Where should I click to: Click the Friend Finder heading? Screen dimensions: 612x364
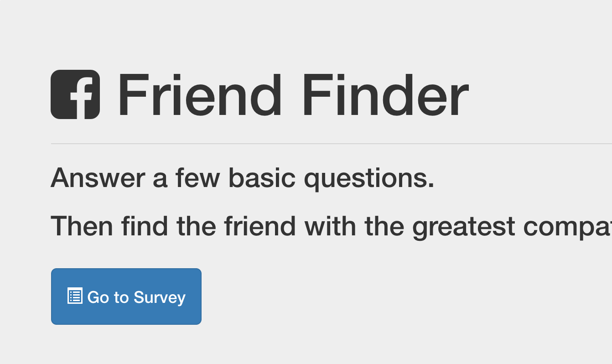click(260, 95)
